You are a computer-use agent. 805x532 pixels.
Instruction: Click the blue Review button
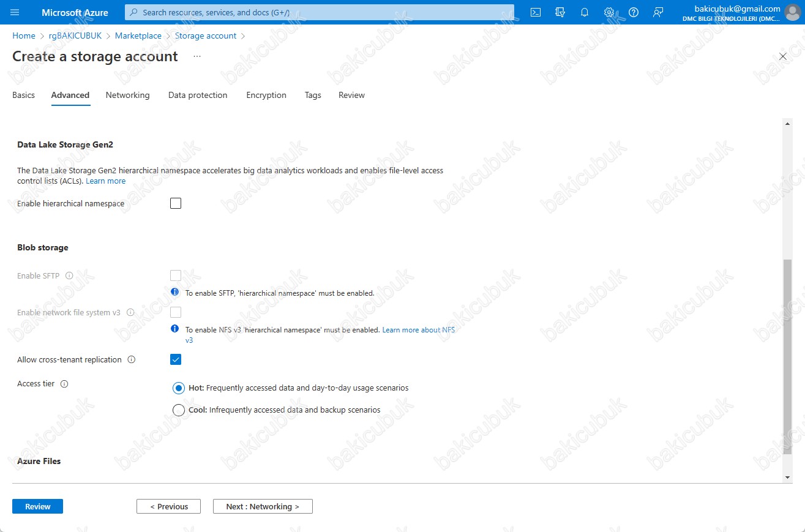click(37, 506)
